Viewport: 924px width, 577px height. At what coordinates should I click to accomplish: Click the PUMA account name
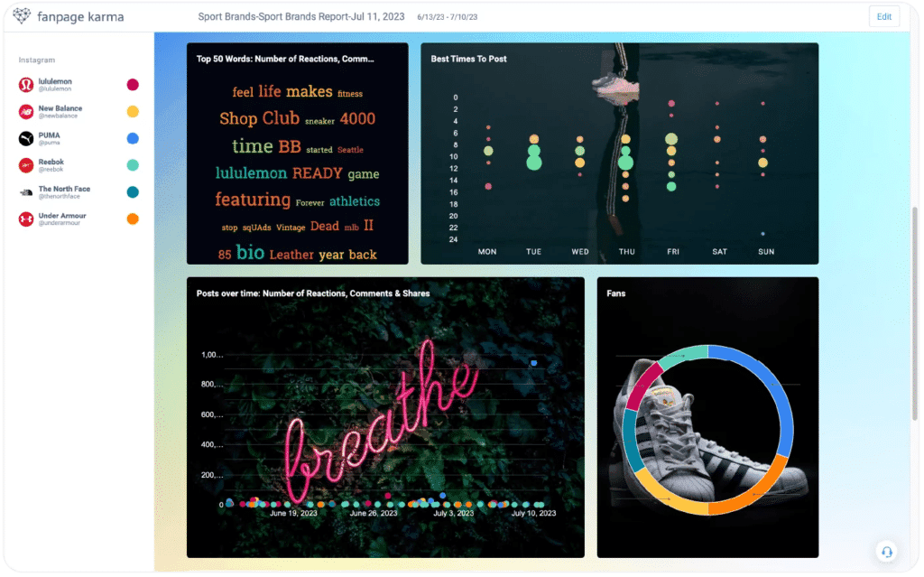pyautogui.click(x=49, y=135)
